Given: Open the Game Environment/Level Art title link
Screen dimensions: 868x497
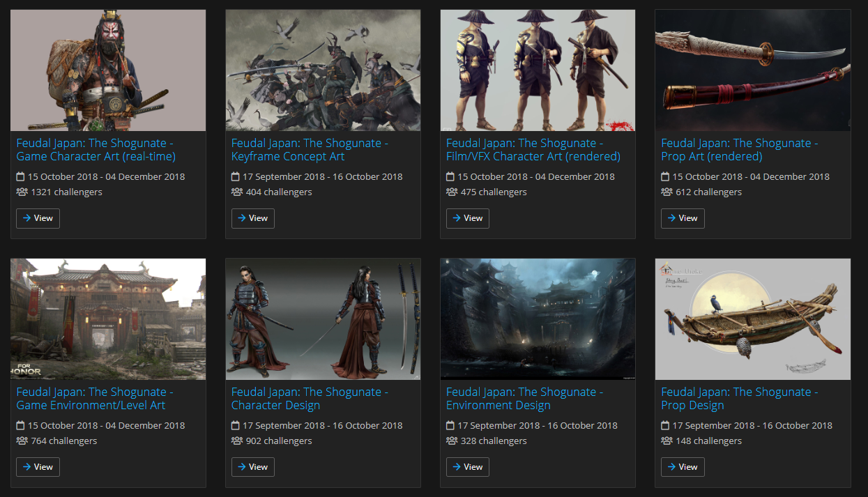Looking at the screenshot, I should pos(95,399).
